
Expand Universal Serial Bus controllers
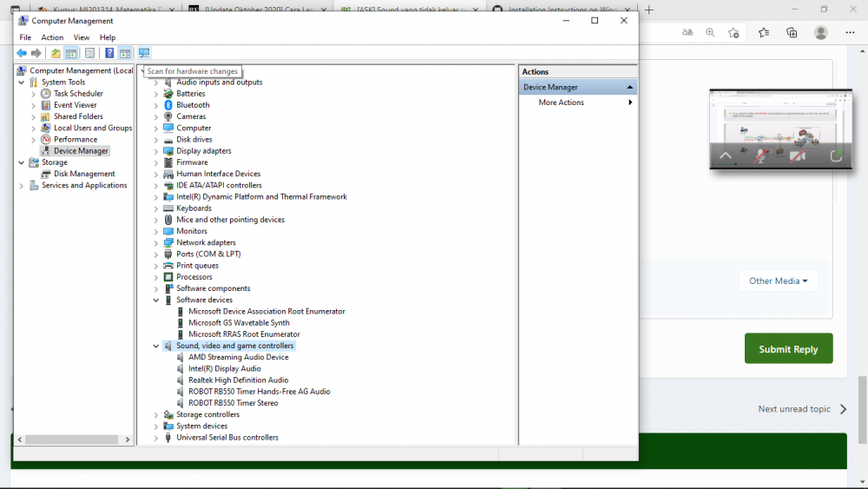click(x=156, y=438)
